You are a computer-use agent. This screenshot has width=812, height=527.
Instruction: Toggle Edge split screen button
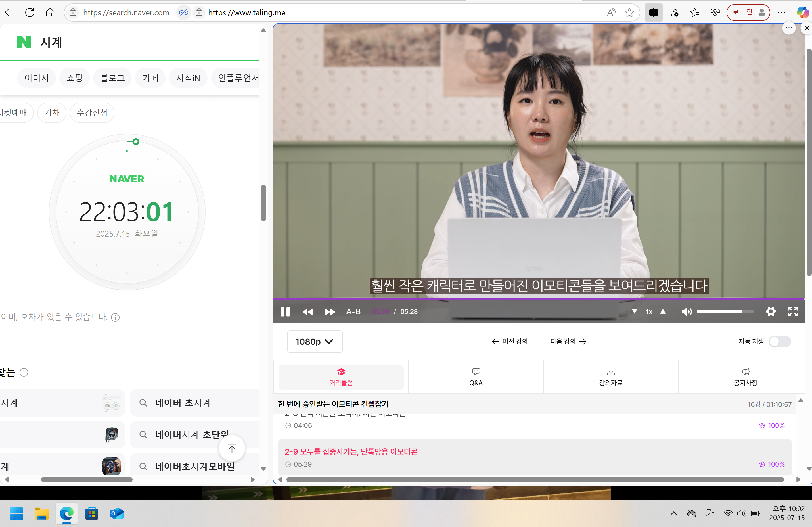(x=653, y=12)
